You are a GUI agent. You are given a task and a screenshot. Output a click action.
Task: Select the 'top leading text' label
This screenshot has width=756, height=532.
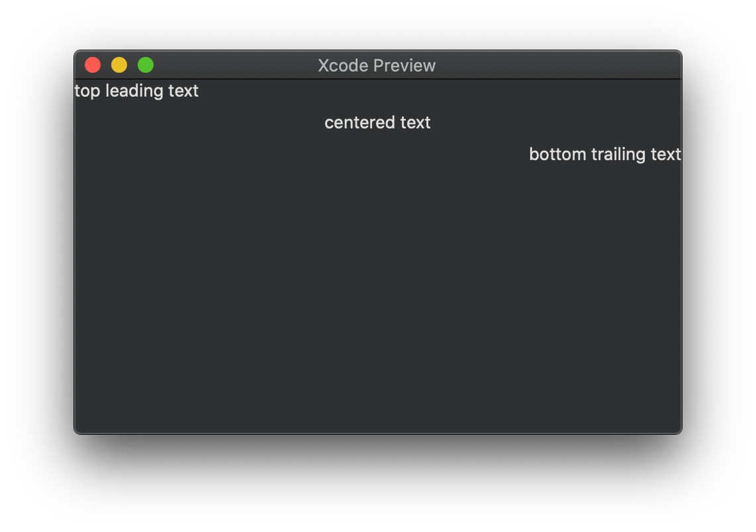137,91
